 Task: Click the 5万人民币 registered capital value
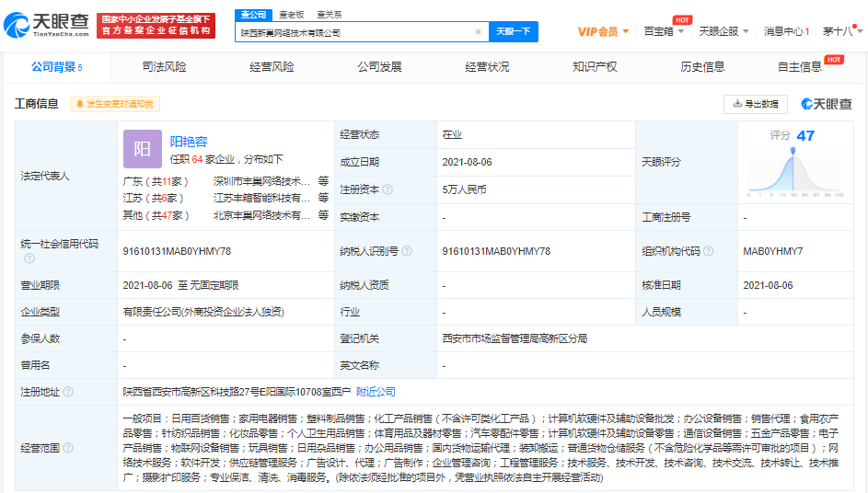464,189
